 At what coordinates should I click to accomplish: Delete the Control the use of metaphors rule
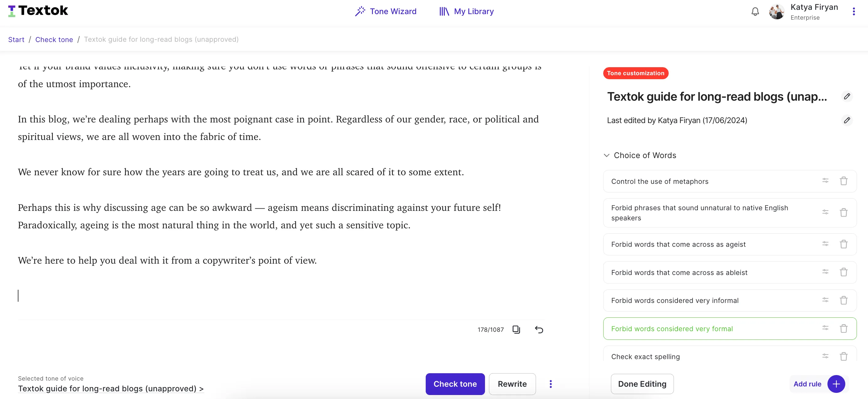pos(843,181)
